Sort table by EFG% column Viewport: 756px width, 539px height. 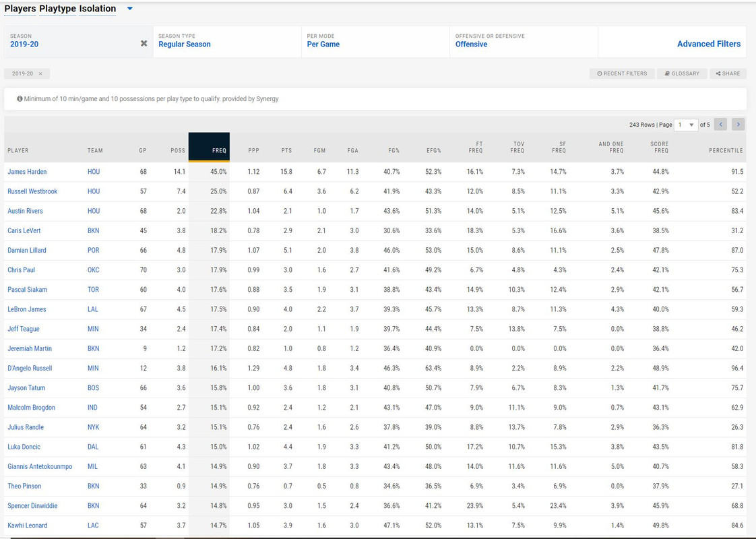[x=434, y=150]
